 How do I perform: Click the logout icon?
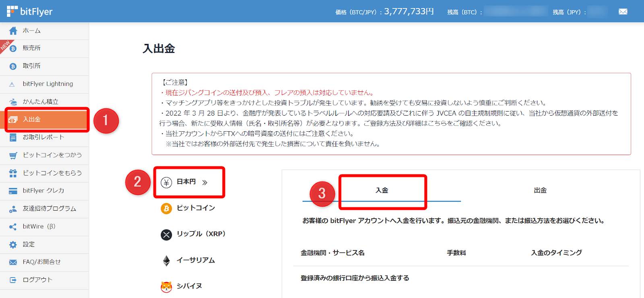(x=13, y=280)
